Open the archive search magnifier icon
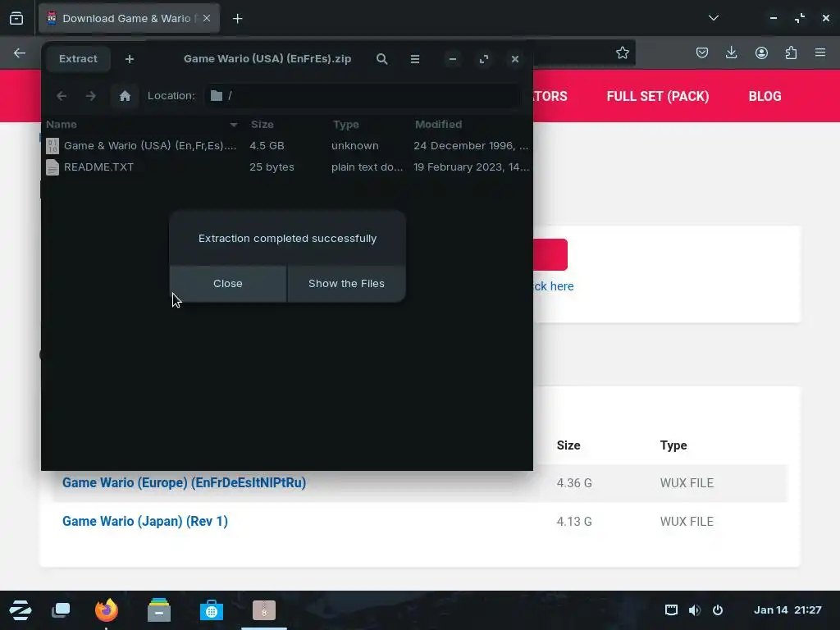 tap(382, 59)
